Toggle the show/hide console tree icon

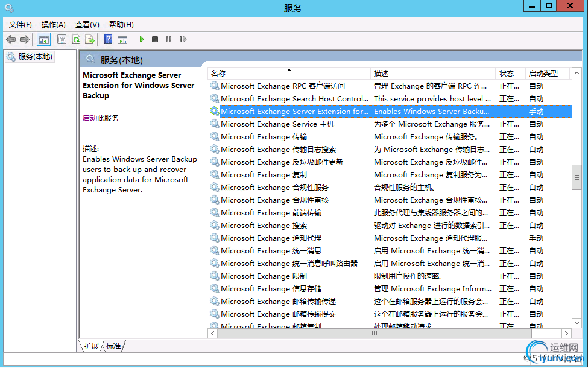click(44, 39)
